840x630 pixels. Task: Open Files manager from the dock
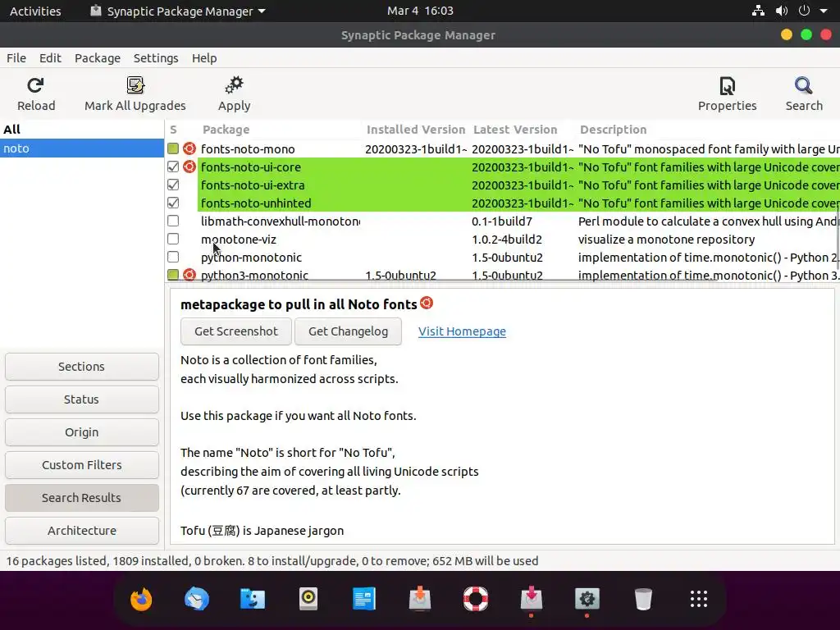tap(253, 599)
